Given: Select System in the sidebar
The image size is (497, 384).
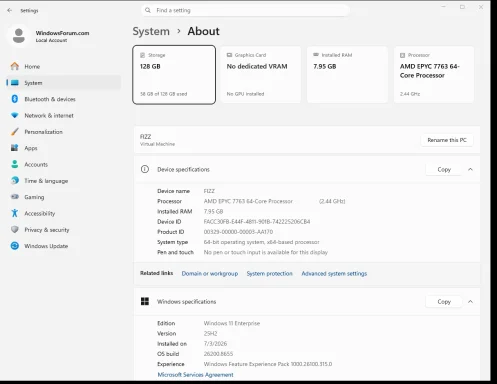Looking at the screenshot, I should coord(63,83).
